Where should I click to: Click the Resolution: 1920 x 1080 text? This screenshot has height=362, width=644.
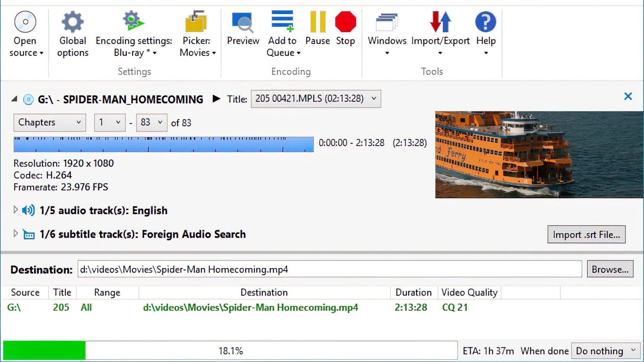[63, 163]
